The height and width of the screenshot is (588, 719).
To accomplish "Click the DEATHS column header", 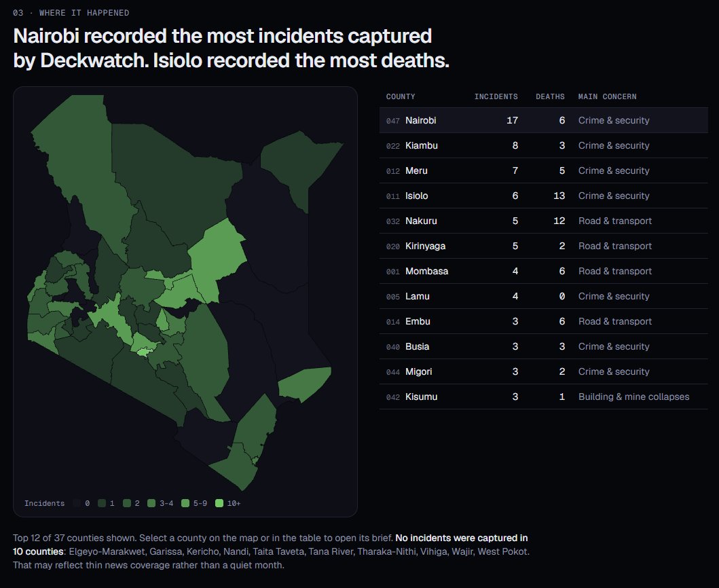I will pyautogui.click(x=550, y=96).
